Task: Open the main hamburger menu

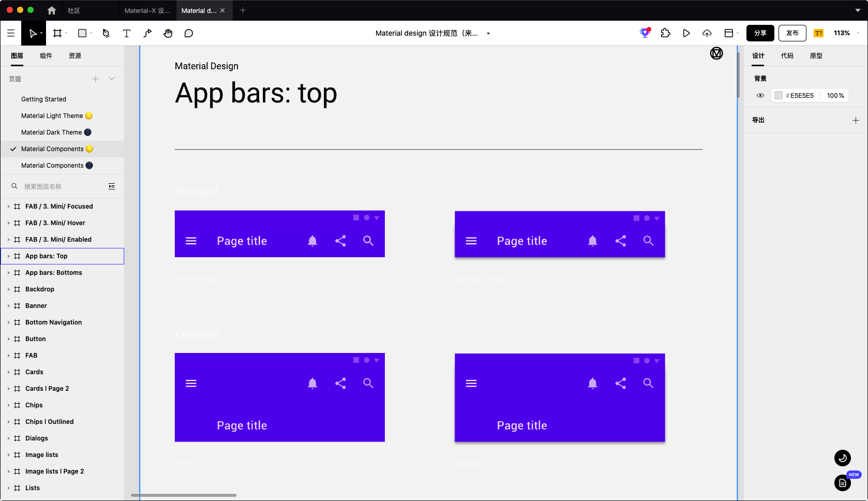Action: tap(11, 33)
